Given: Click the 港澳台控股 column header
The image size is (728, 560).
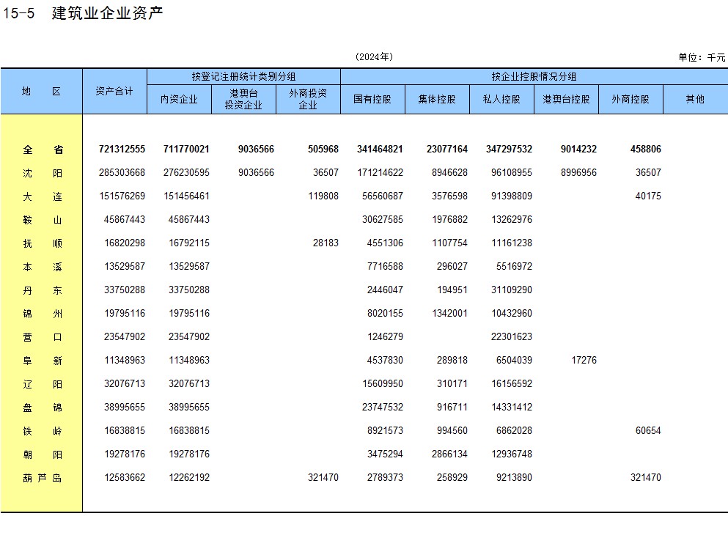Looking at the screenshot, I should tap(566, 99).
